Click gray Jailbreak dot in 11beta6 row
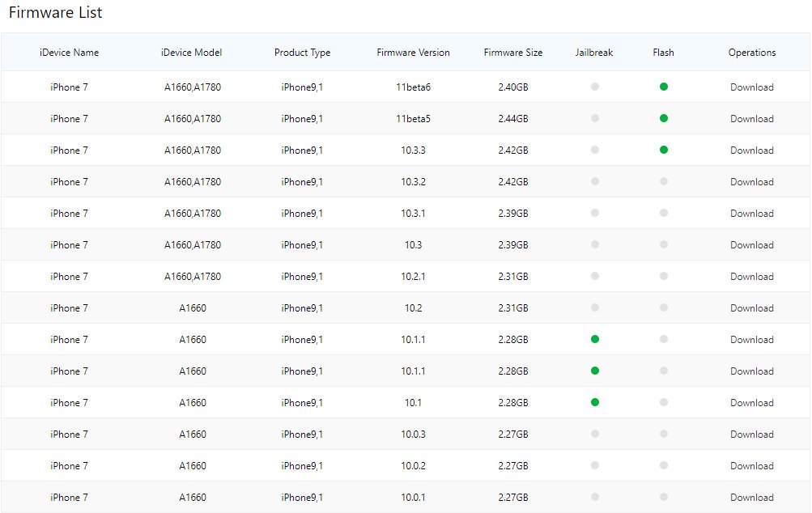 [595, 87]
